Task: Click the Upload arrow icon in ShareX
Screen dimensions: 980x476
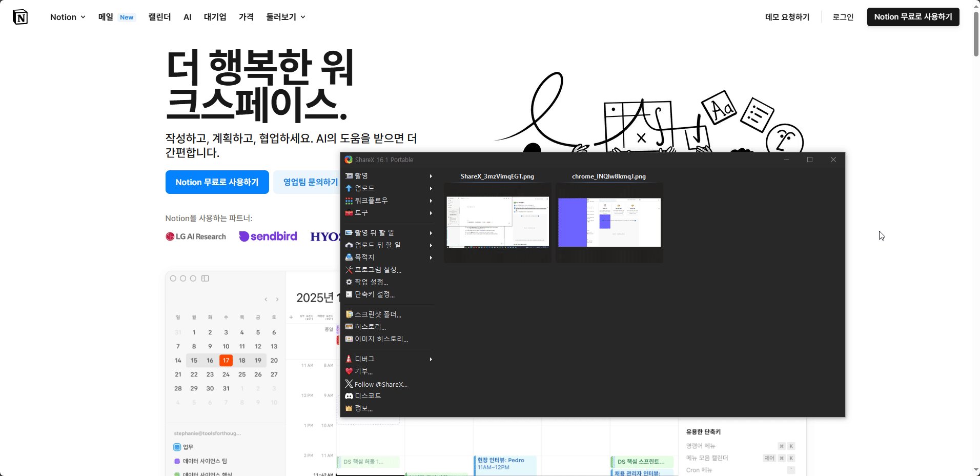Action: pyautogui.click(x=349, y=188)
